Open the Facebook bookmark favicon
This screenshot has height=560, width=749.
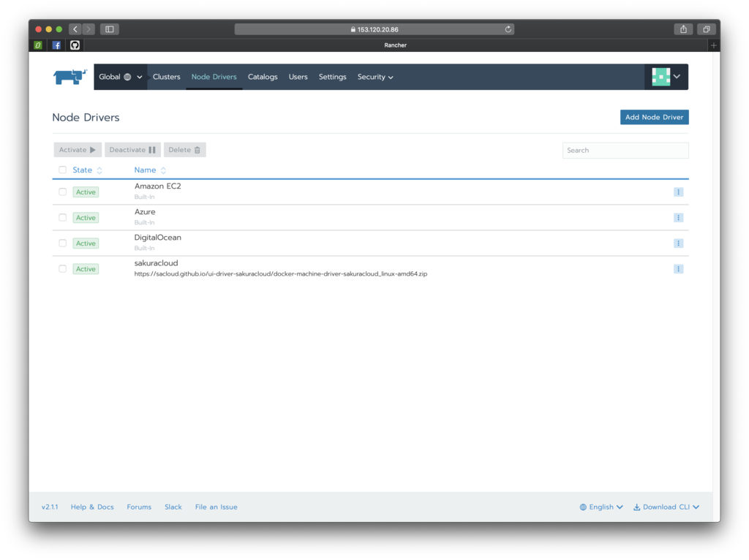[x=56, y=45]
